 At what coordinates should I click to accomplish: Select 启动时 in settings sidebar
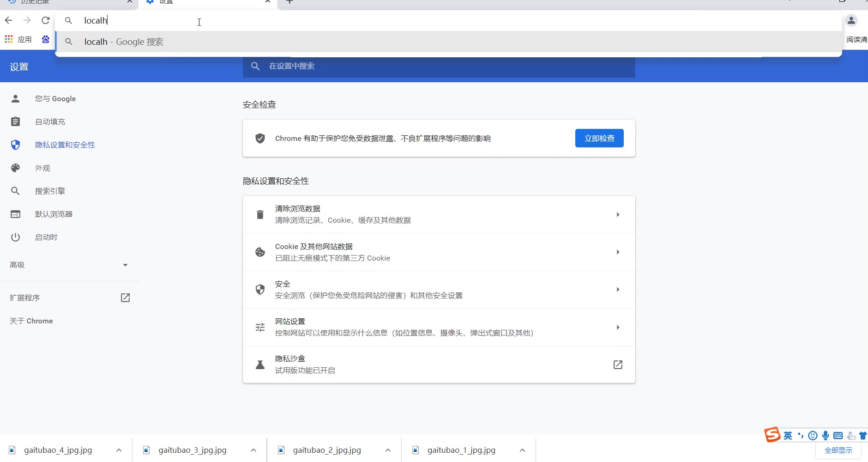coord(46,237)
